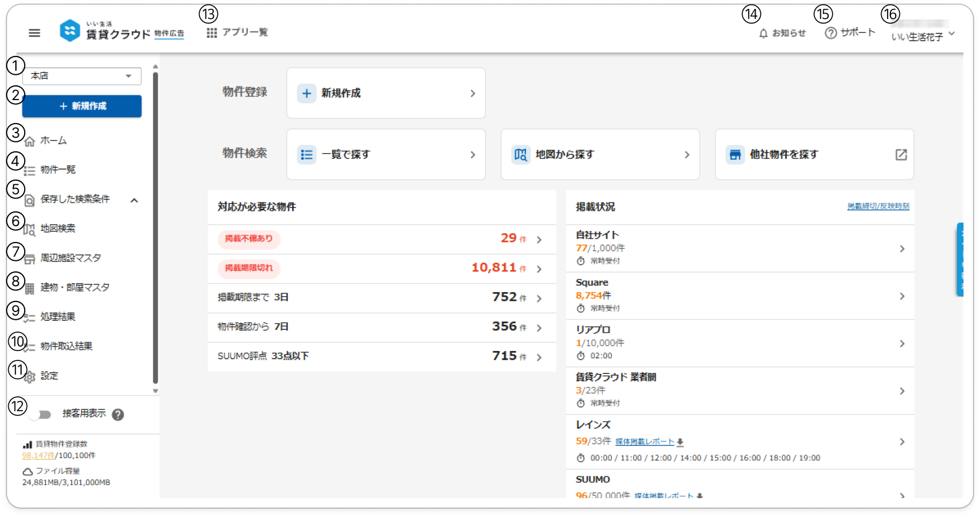The width and height of the screenshot is (980, 517).
Task: Open 物件一覧 list icon in sidebar
Action: click(x=29, y=171)
